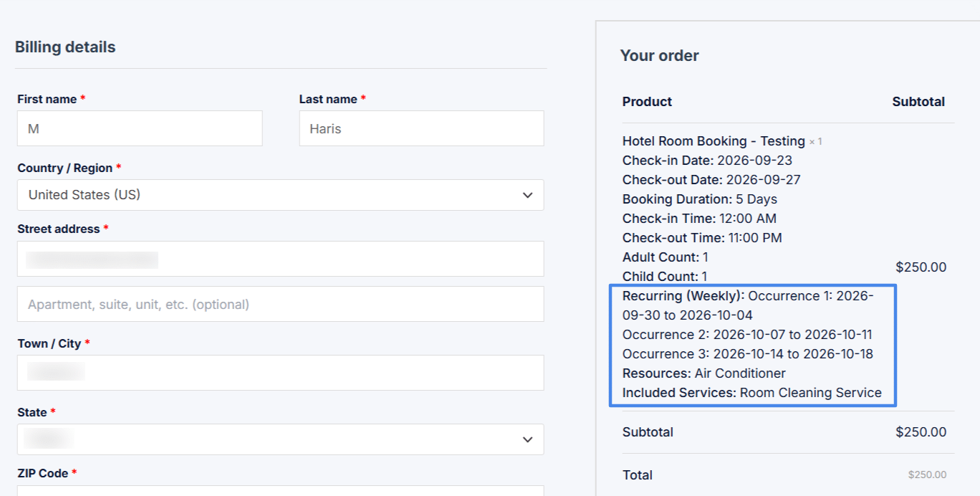The image size is (980, 496).
Task: Click the Your order heading
Action: 659,55
